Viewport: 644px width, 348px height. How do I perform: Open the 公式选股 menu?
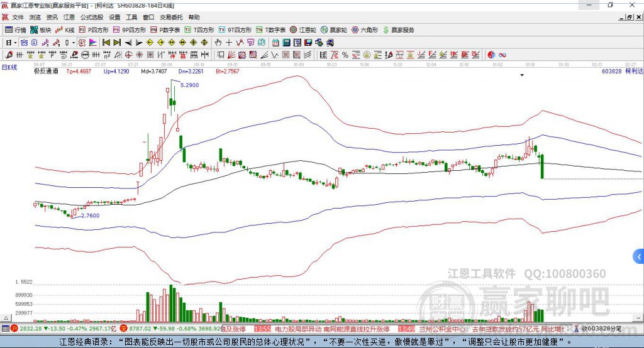click(x=92, y=17)
